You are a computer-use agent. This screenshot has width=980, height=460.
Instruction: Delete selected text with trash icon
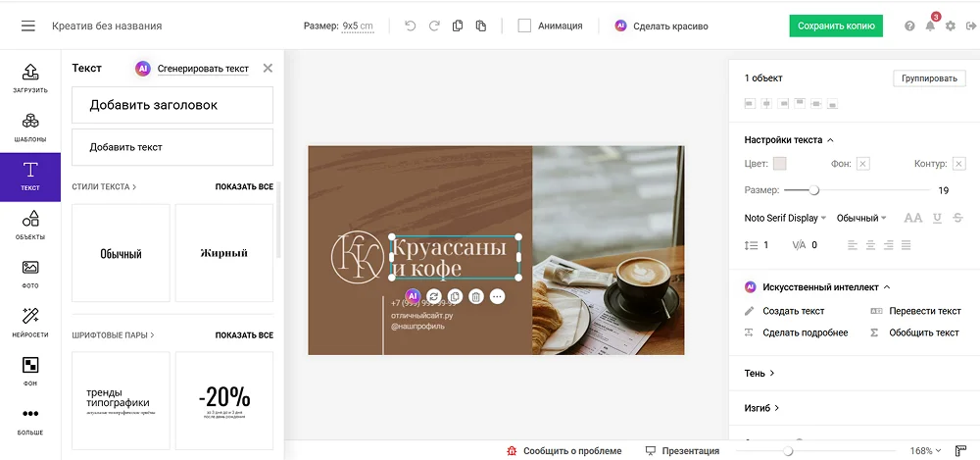[475, 296]
